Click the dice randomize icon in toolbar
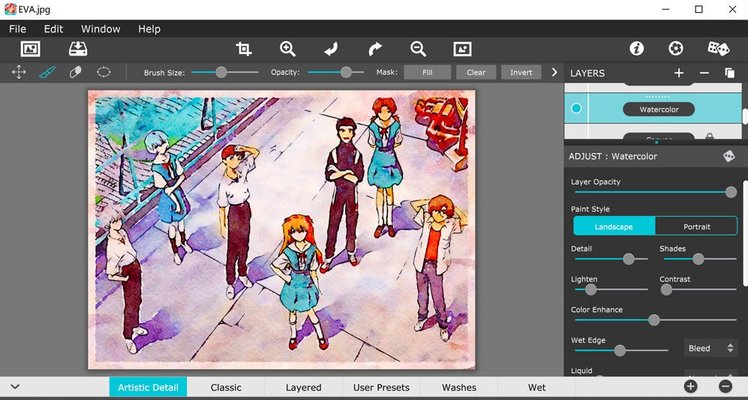 coord(718,49)
